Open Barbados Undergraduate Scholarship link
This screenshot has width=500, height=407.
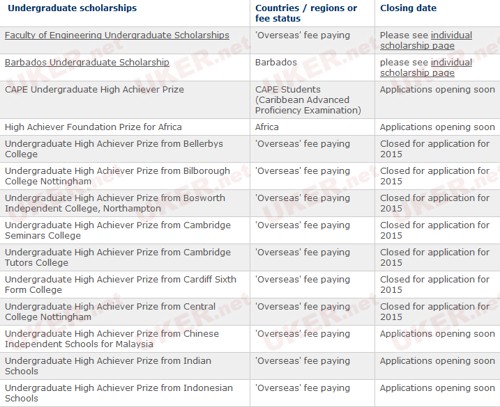click(x=87, y=62)
